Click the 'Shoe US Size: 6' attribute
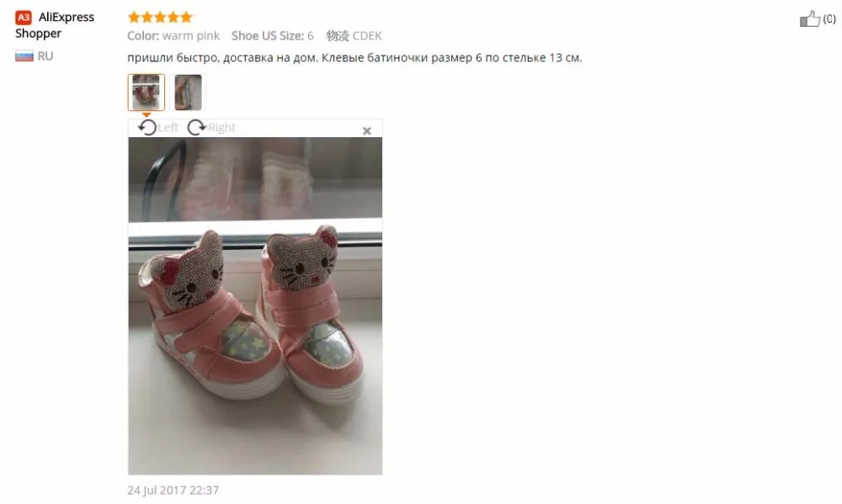The width and height of the screenshot is (842, 504). pos(272,36)
